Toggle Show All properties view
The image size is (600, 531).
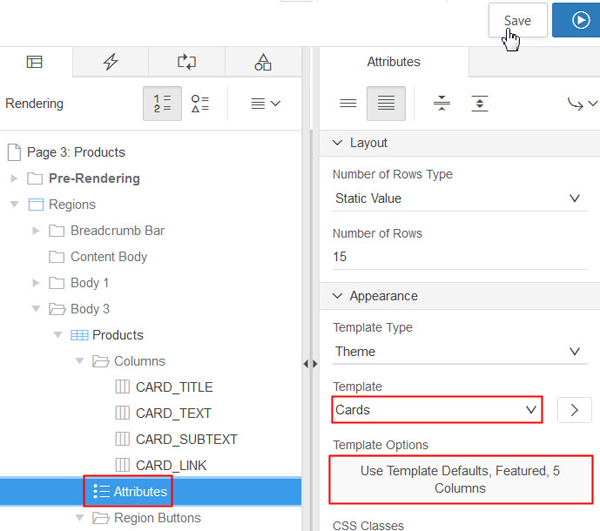point(386,103)
